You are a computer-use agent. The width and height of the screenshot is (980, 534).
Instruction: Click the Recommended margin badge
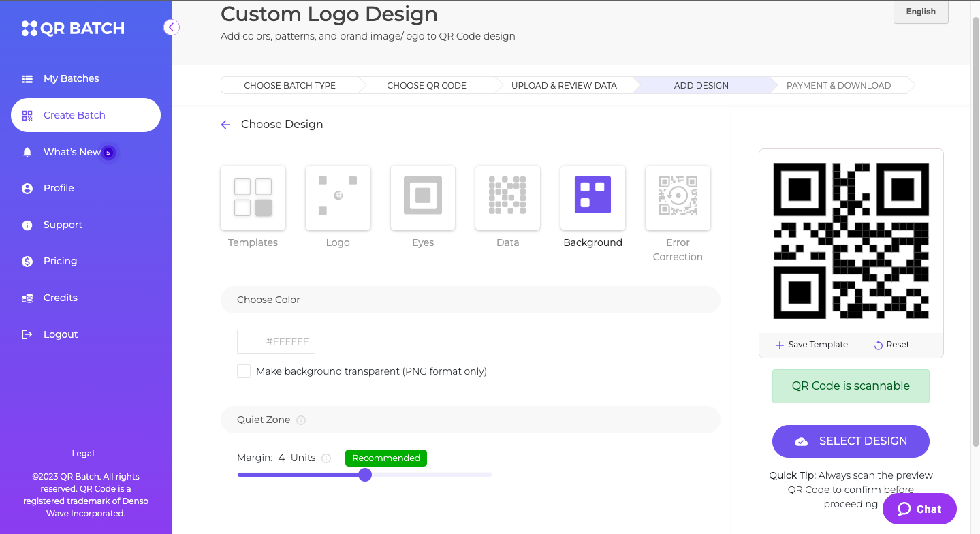click(386, 458)
